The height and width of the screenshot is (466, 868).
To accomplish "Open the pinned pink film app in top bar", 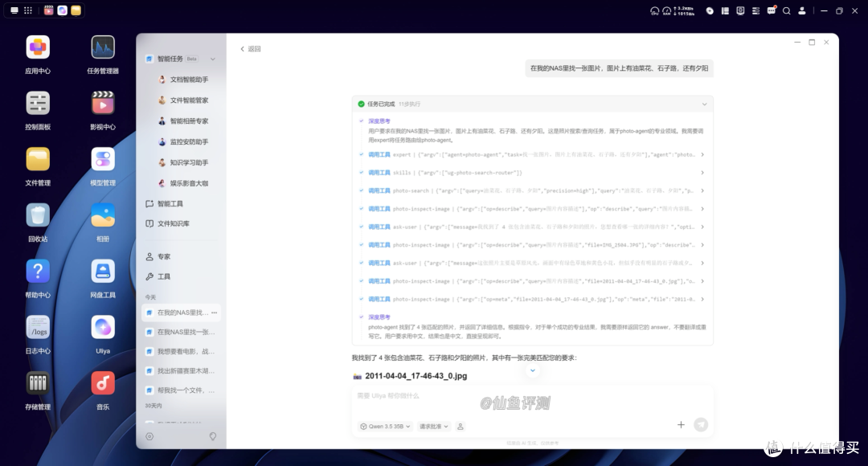I will pos(49,10).
